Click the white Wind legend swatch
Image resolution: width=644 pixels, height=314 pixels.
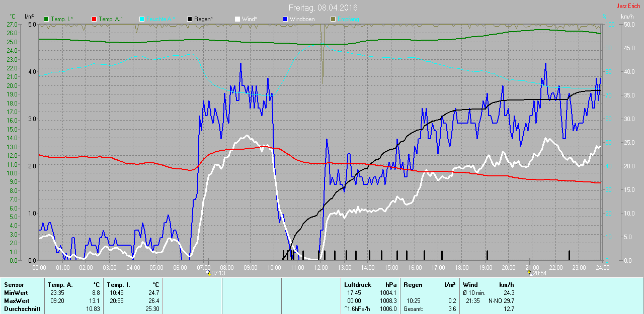click(x=237, y=19)
